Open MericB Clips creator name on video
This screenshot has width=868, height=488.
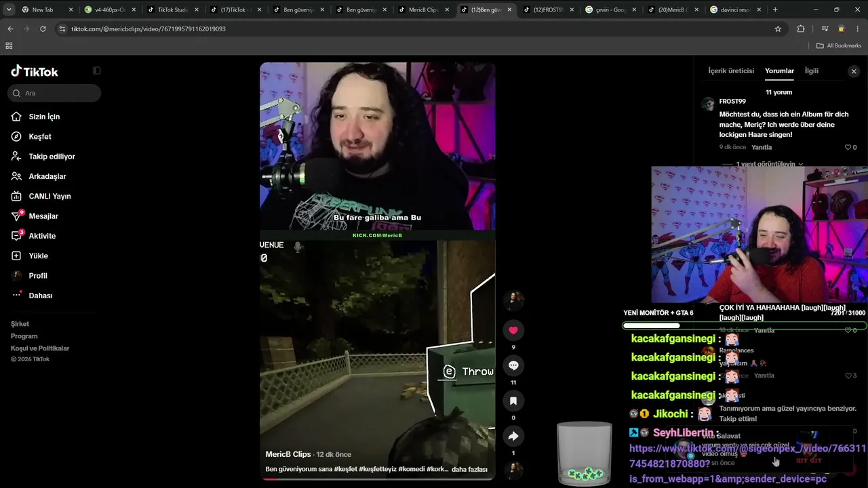(288, 454)
